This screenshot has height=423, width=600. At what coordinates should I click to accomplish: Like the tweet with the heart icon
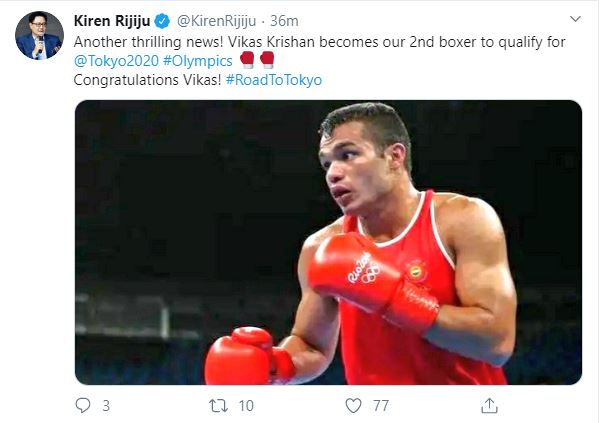pos(353,405)
